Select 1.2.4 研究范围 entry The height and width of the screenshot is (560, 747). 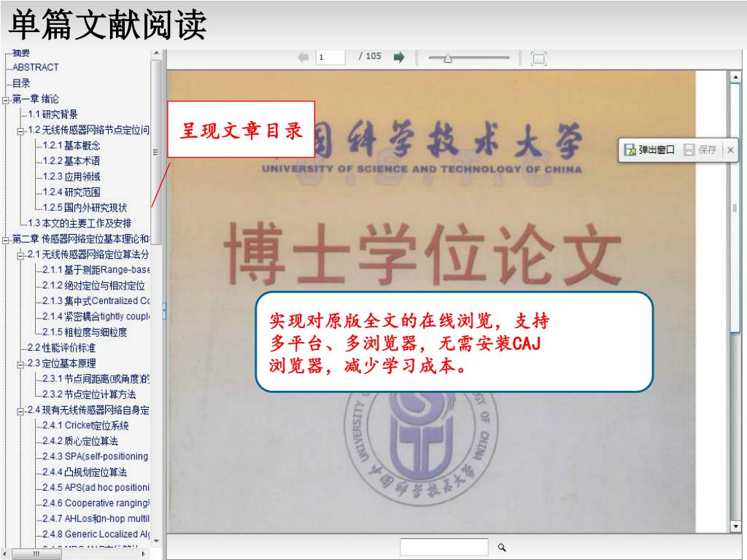pos(71,192)
